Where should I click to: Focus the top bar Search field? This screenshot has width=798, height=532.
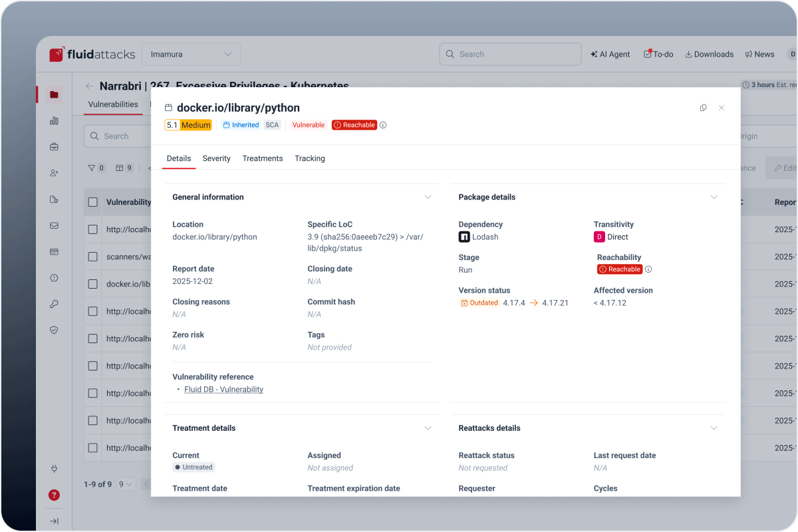pyautogui.click(x=510, y=55)
